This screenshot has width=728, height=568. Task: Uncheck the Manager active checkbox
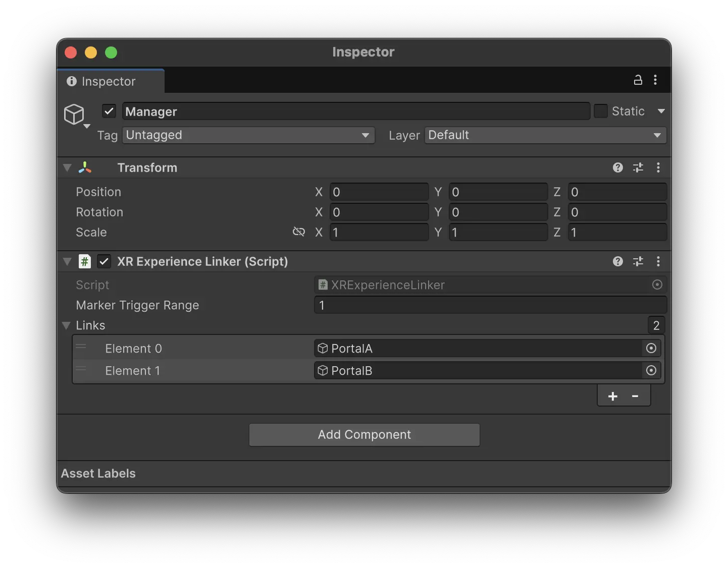click(x=109, y=111)
